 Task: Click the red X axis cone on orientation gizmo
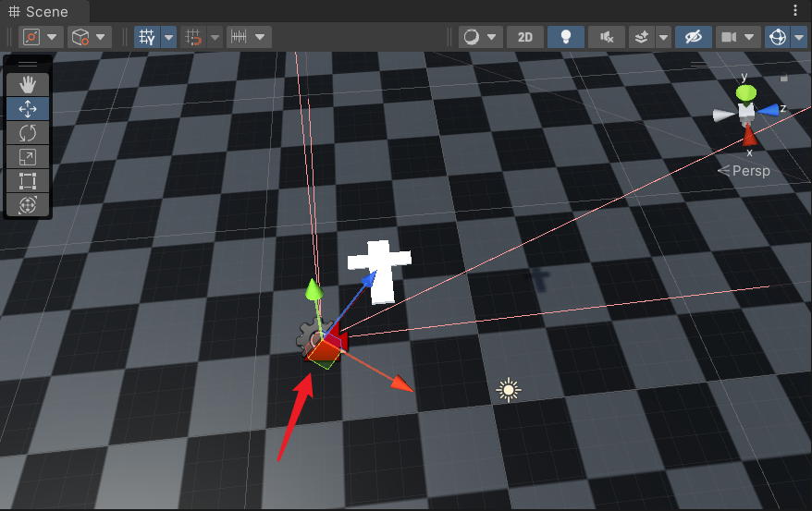tap(749, 136)
